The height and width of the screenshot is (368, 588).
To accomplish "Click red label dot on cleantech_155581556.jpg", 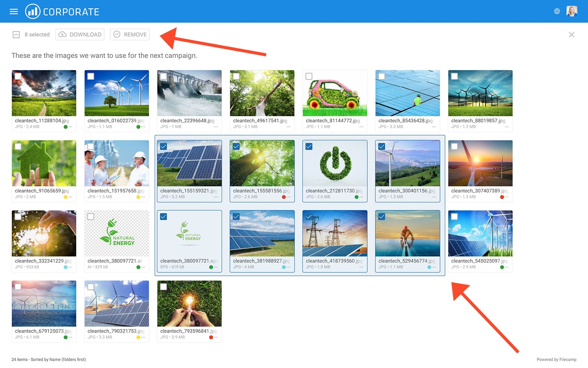I will (284, 197).
